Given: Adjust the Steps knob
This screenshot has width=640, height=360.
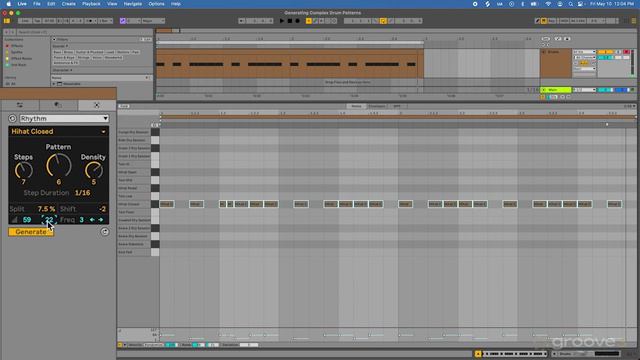Looking at the screenshot, I should tap(24, 170).
